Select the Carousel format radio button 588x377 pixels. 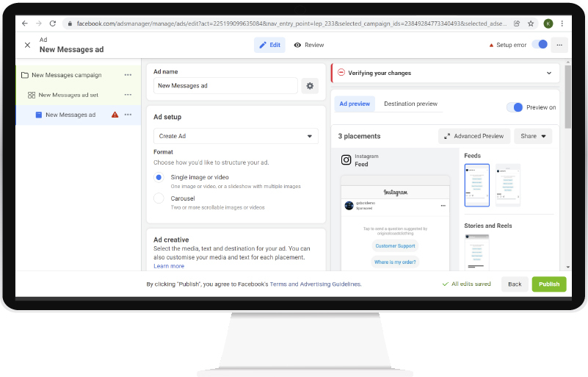pos(159,198)
